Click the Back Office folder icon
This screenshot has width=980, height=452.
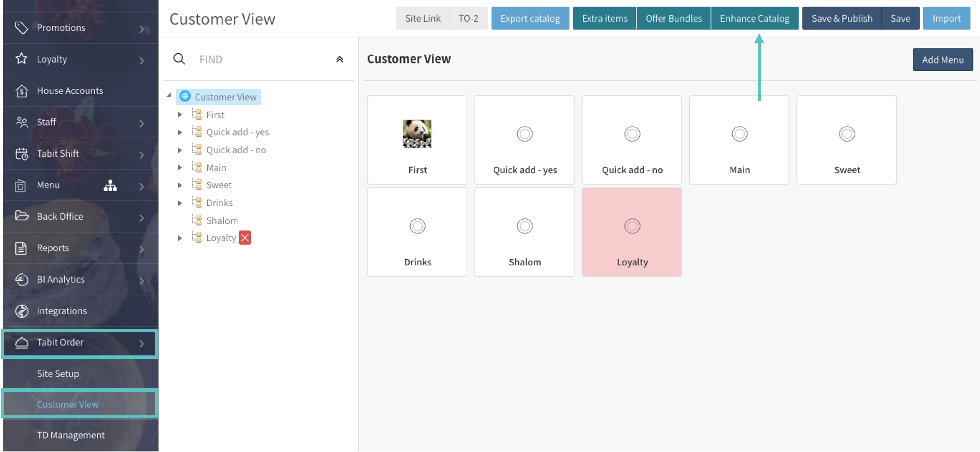22,216
